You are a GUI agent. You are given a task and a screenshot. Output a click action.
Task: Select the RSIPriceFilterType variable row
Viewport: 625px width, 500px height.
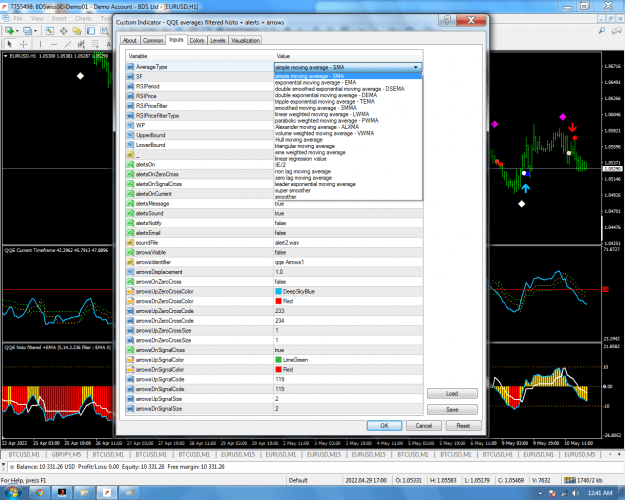(199, 116)
